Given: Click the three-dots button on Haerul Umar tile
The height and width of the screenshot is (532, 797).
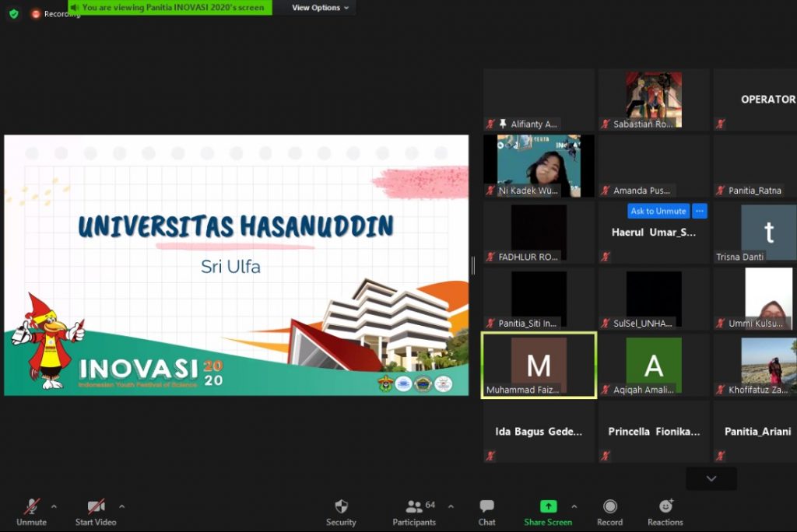Looking at the screenshot, I should 699,211.
